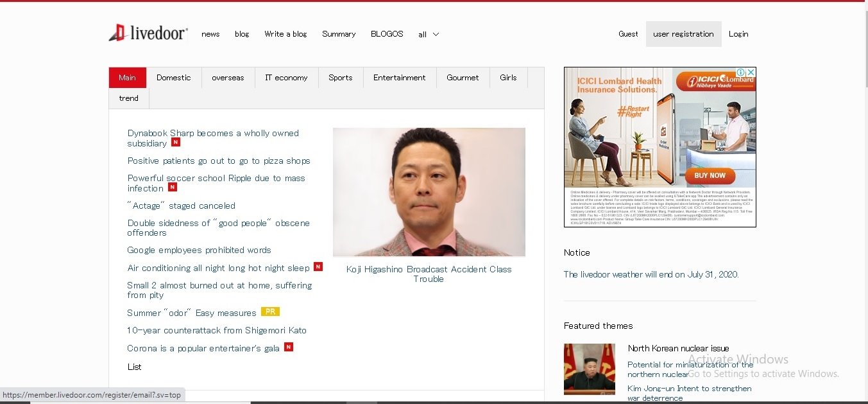Viewport: 868px width, 404px height.
Task: Select the trend tab
Action: [x=129, y=98]
